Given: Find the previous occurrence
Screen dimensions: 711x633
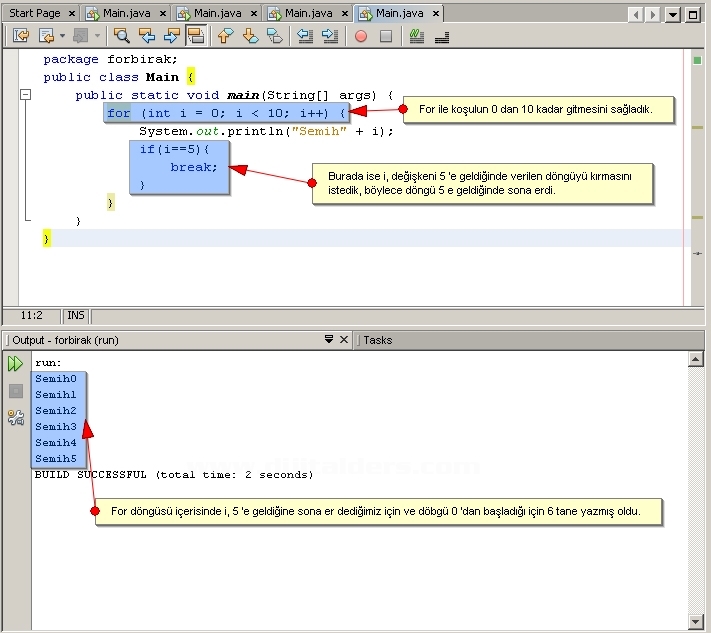Looking at the screenshot, I should 146,35.
